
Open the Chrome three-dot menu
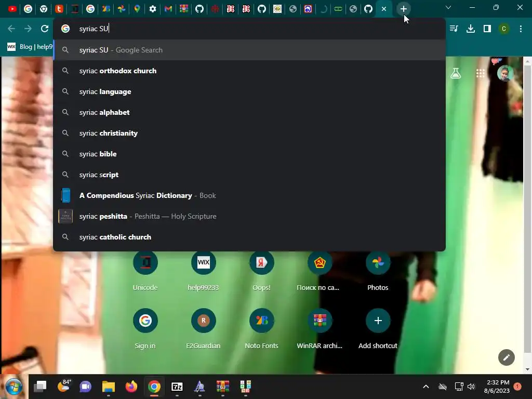click(521, 29)
